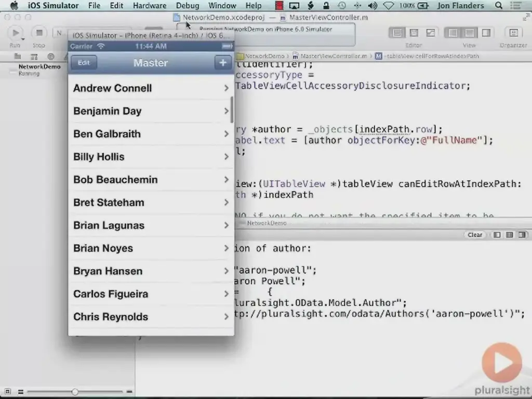Open the Symbol navigator icon
The width and height of the screenshot is (532, 399).
click(x=34, y=57)
